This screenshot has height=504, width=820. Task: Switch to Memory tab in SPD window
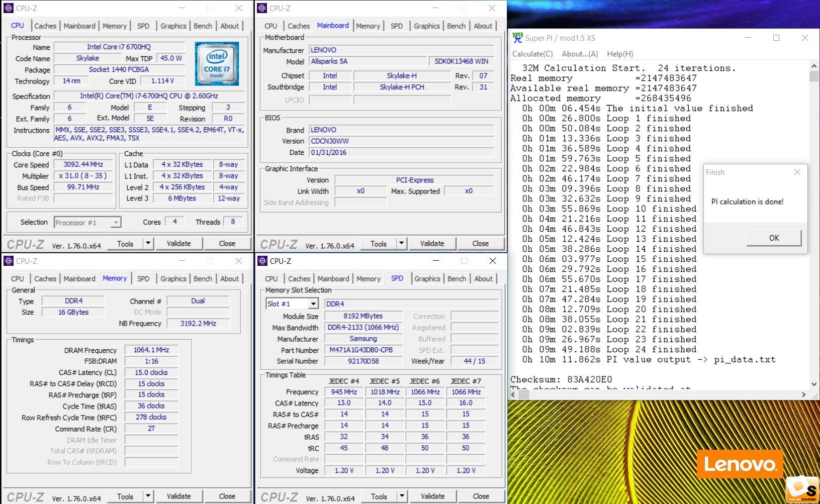369,278
